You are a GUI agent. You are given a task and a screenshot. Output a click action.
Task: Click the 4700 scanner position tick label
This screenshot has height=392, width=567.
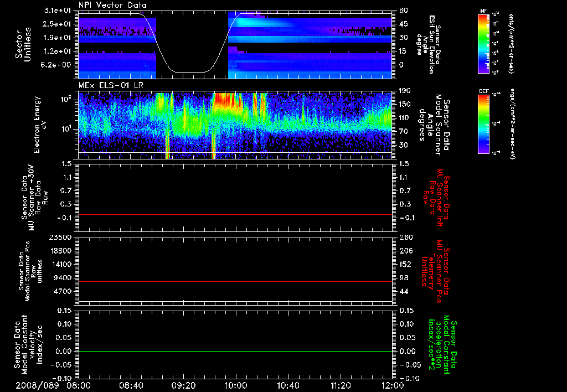[x=63, y=291]
